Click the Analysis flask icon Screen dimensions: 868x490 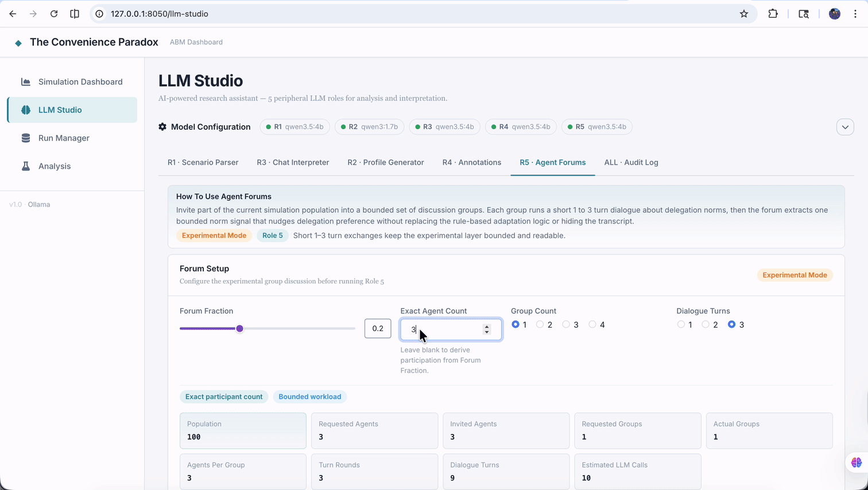coord(26,166)
